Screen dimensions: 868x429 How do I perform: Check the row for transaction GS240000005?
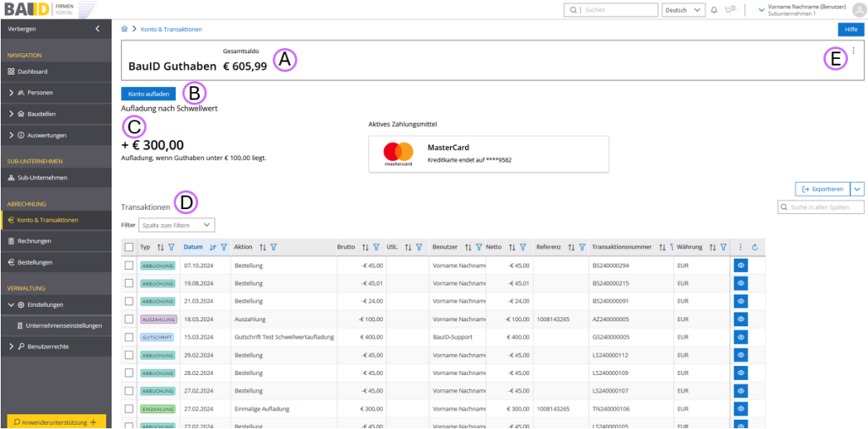(x=129, y=336)
